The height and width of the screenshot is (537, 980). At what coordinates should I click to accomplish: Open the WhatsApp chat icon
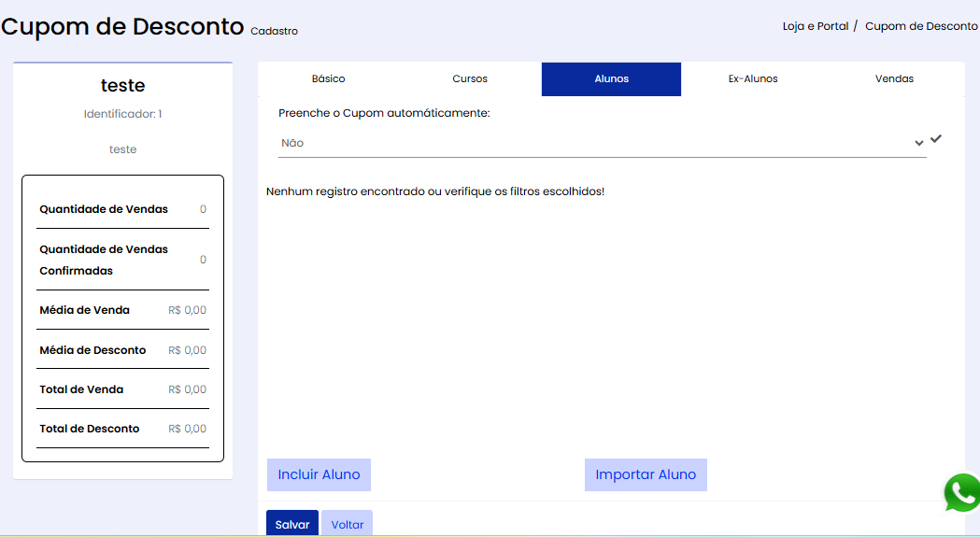tap(962, 493)
